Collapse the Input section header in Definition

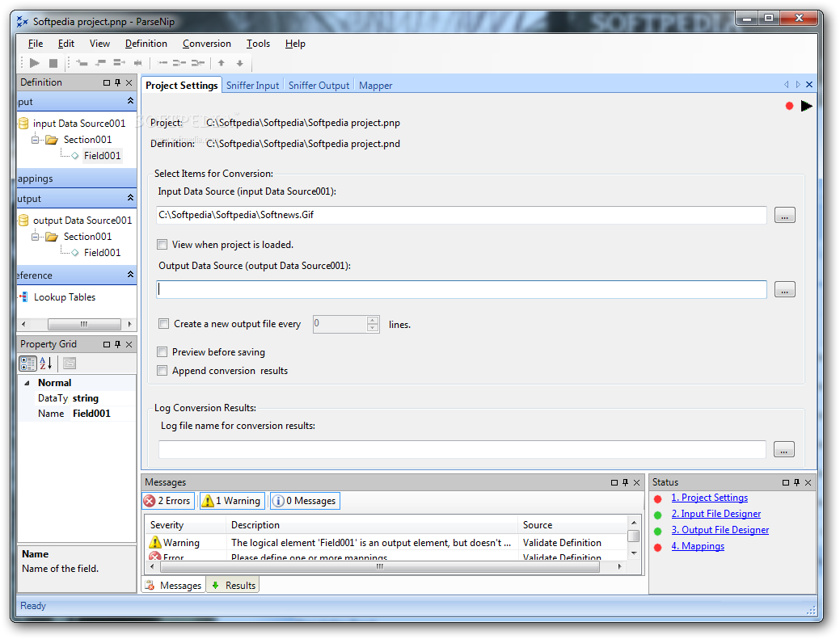pos(130,101)
